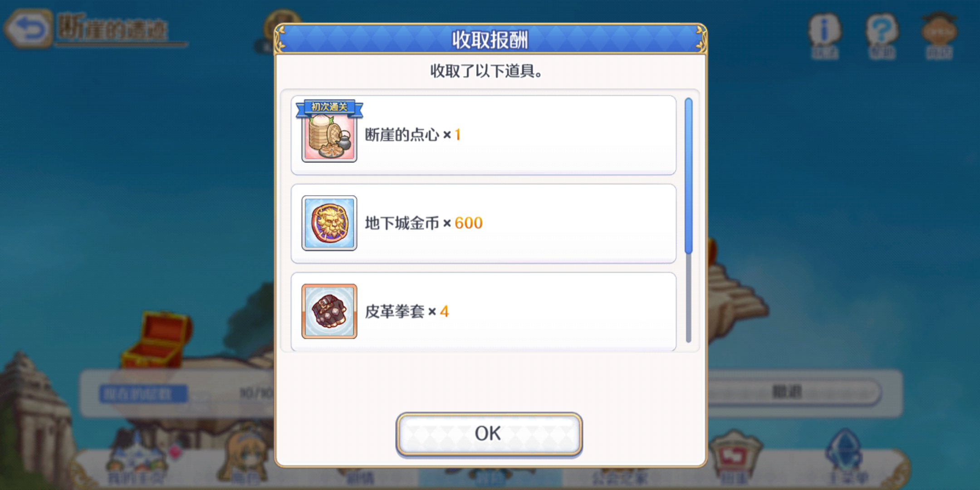Go back using the blurred return arrow

click(29, 29)
